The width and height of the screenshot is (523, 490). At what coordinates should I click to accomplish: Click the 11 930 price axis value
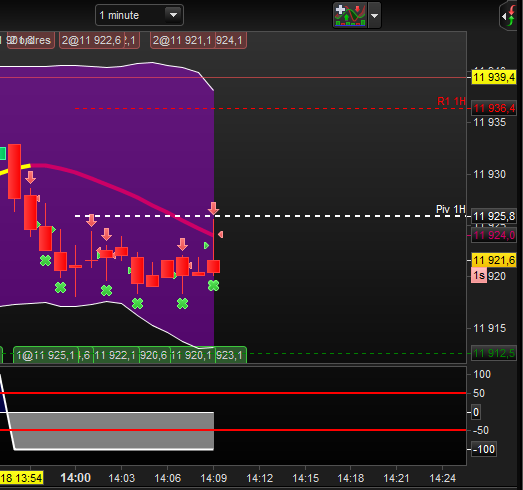pos(490,174)
